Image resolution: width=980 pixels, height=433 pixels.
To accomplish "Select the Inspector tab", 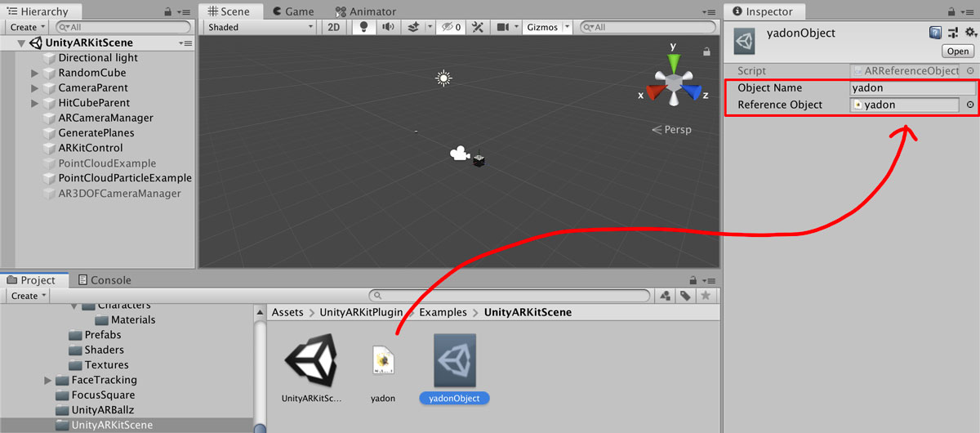I will point(764,11).
